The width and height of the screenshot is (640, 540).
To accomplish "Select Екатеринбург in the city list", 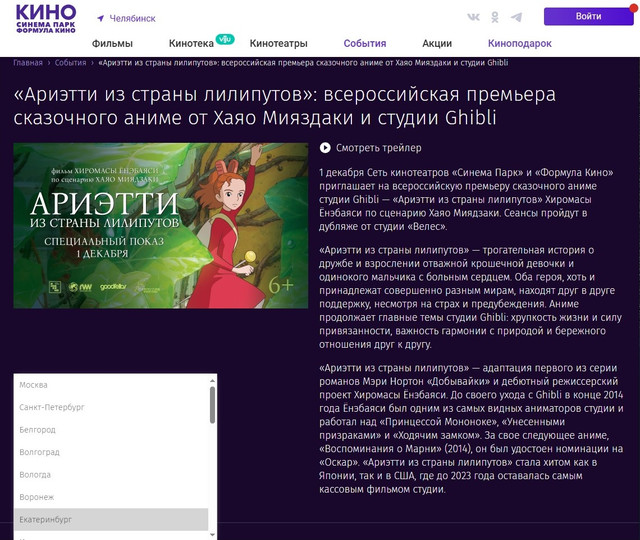I will pos(111,520).
